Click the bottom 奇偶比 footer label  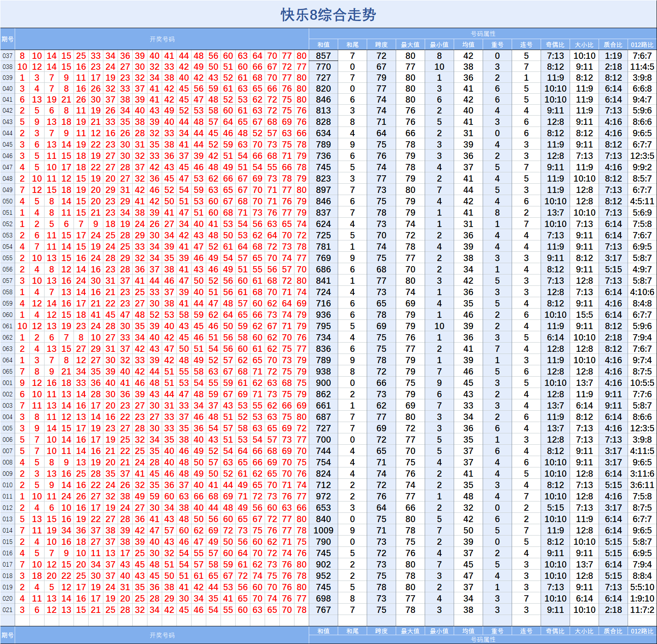555,631
